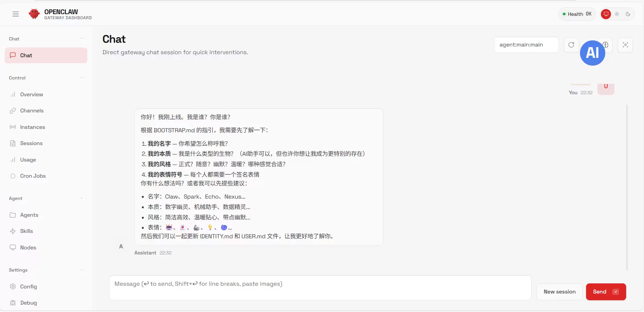Start a New session
The width and height of the screenshot is (644, 312).
point(559,292)
